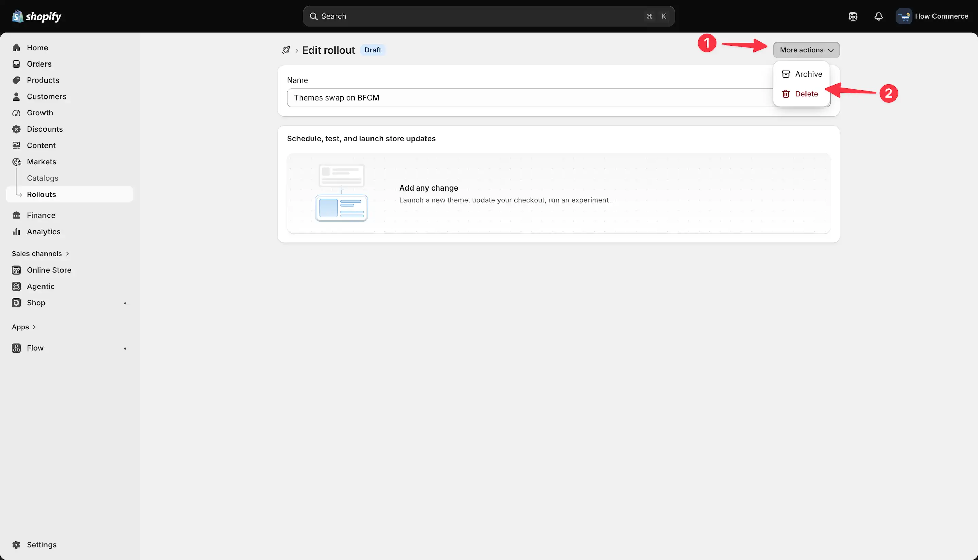Click the Draft status badge
This screenshot has width=978, height=560.
click(x=373, y=50)
